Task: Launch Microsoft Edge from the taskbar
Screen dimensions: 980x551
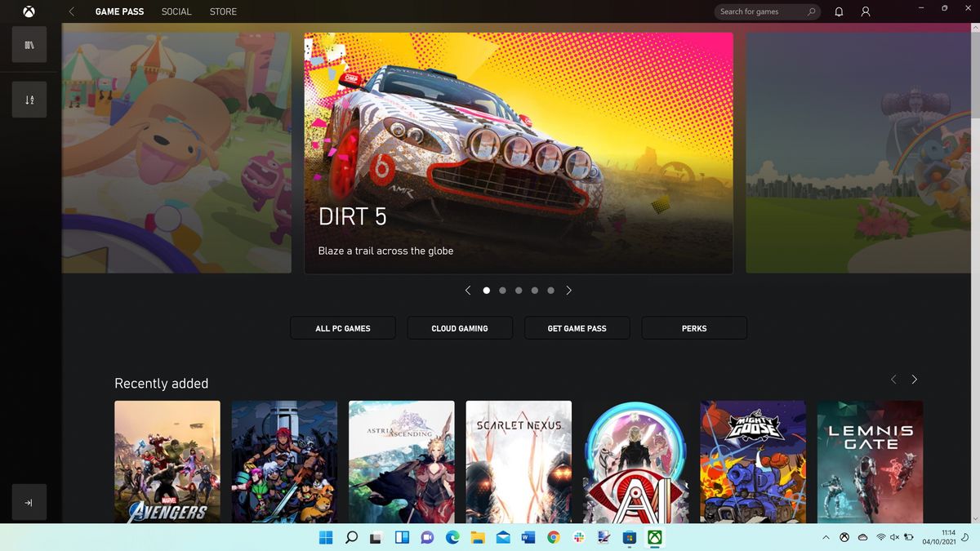Action: [454, 537]
